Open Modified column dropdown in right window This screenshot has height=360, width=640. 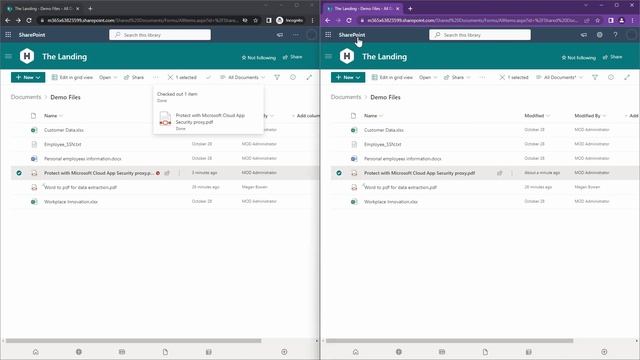pos(537,116)
